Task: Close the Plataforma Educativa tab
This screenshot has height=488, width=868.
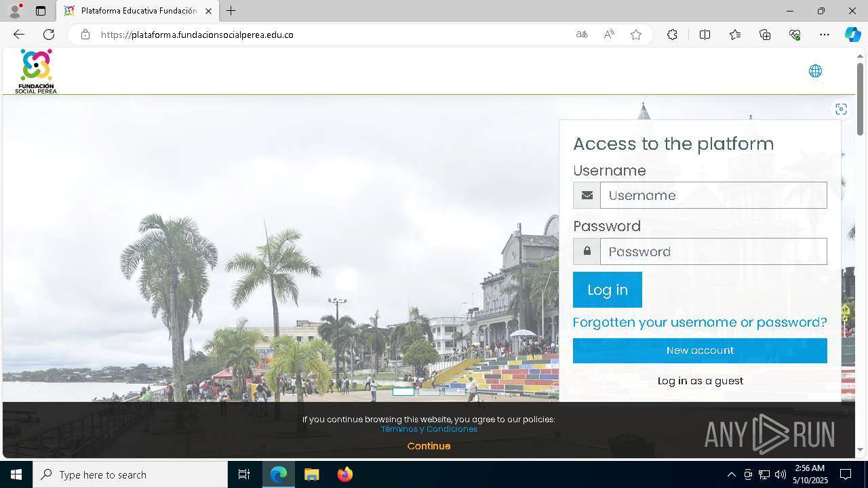Action: click(x=208, y=11)
